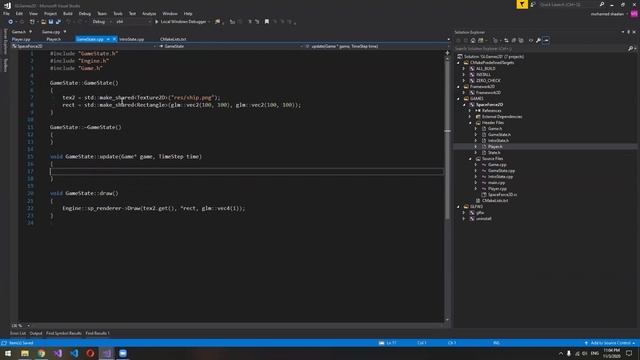640x360 pixels.
Task: Open Chrome from the taskbar
Action: (41, 353)
